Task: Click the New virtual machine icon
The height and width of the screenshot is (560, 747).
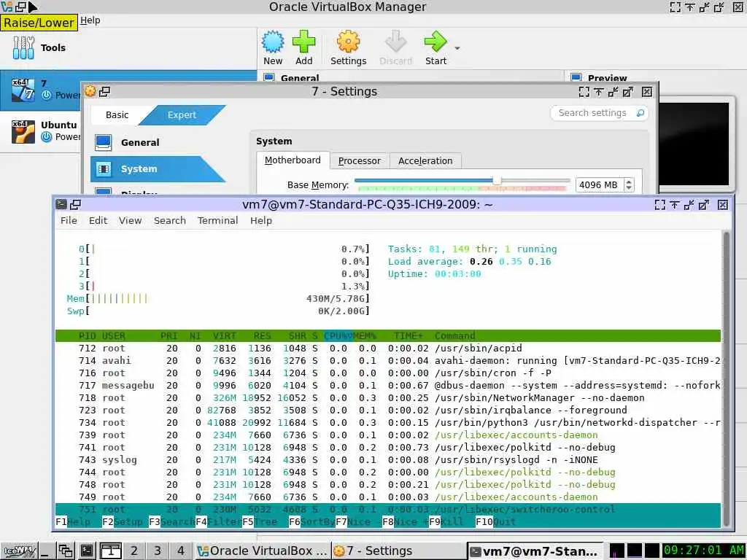Action: [273, 42]
